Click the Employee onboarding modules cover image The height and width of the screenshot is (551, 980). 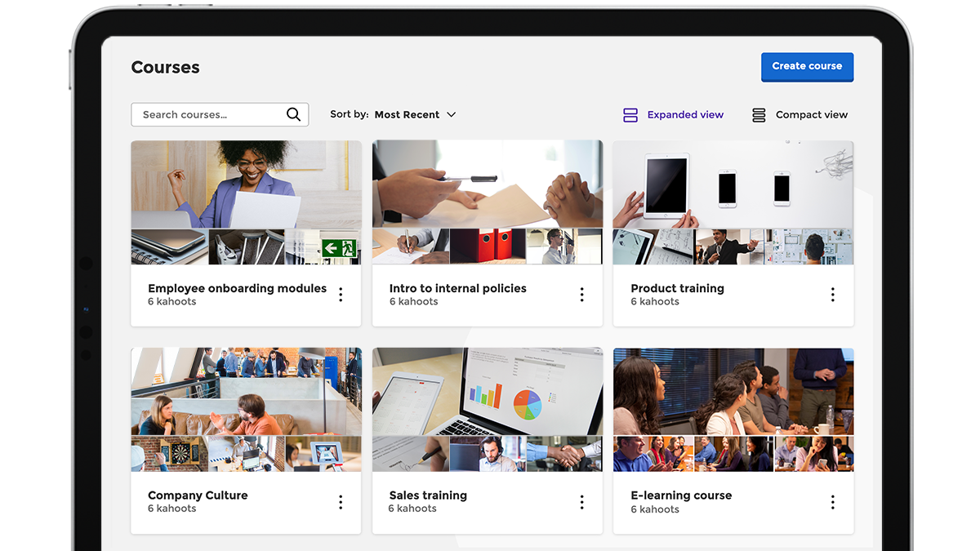246,201
